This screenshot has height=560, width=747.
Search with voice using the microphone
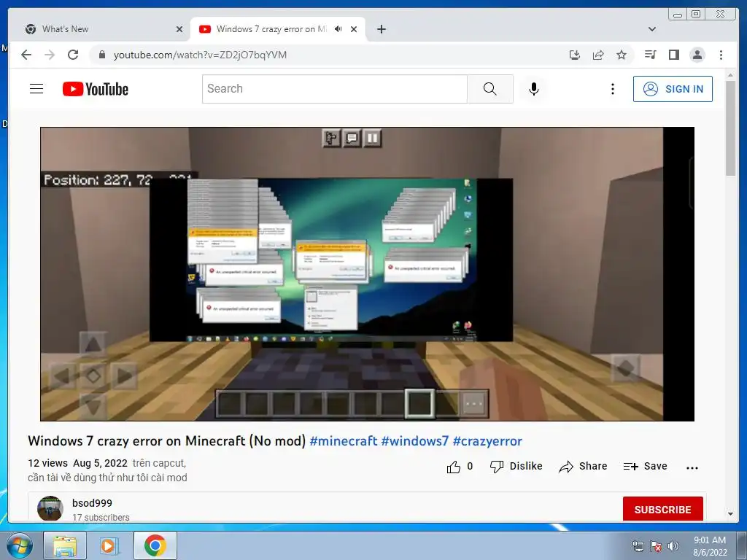point(534,89)
